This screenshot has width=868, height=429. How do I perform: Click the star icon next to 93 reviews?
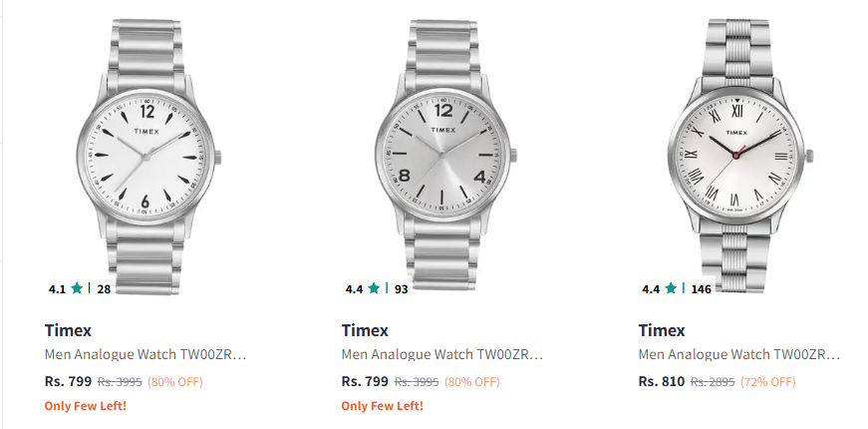[374, 288]
